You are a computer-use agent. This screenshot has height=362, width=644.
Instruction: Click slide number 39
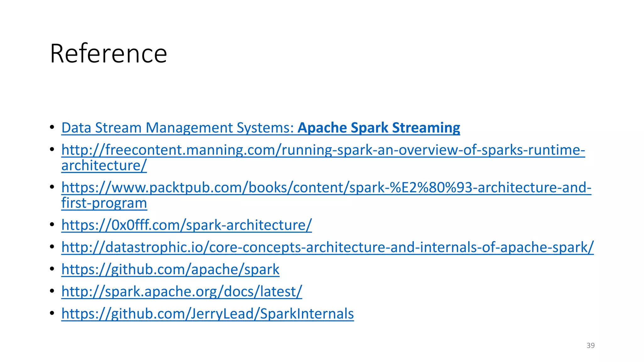pos(591,345)
